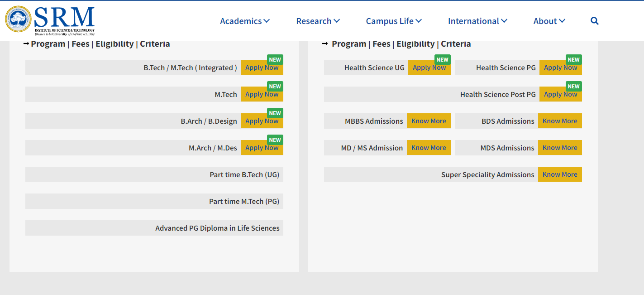This screenshot has width=644, height=295.
Task: Know More about Super Speciality Admissions
Action: (560, 174)
